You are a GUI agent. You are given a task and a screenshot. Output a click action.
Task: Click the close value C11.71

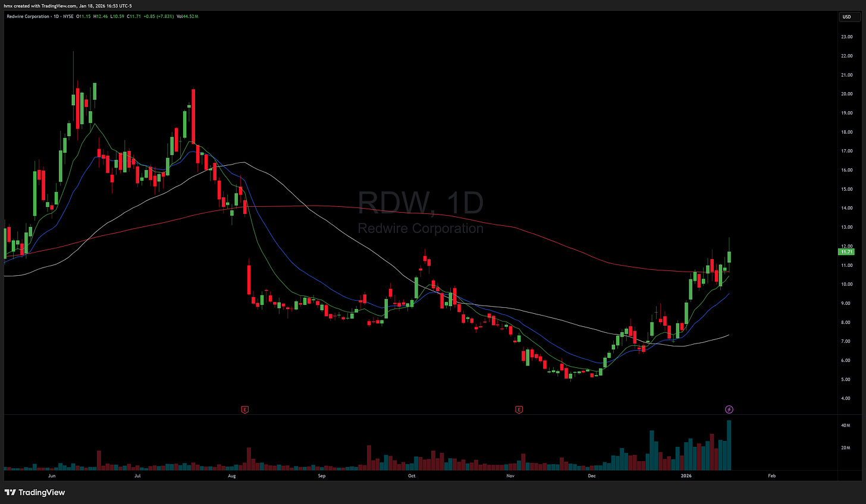coord(134,16)
